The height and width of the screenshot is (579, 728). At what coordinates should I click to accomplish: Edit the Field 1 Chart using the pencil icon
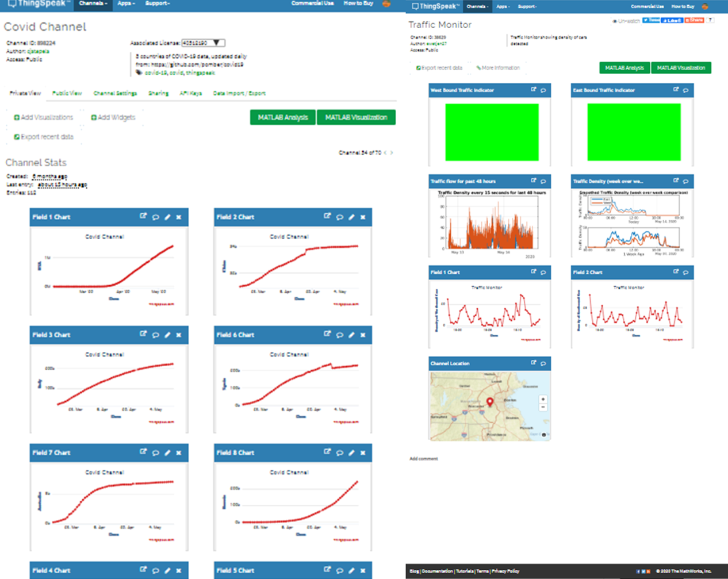click(166, 217)
